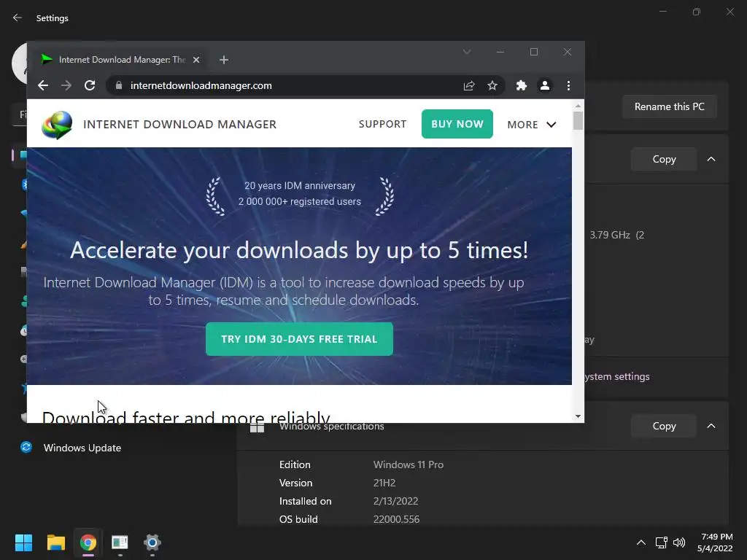747x560 pixels.
Task: Click the '20 years IDM anniversary' text
Action: 300,186
